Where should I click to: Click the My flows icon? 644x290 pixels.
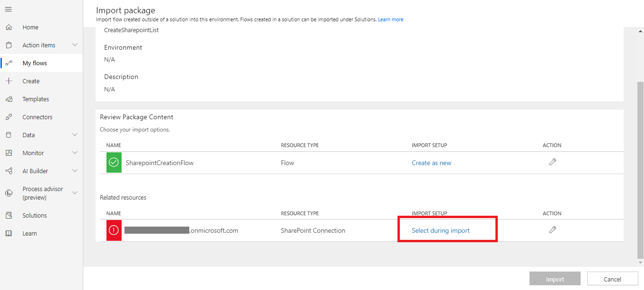coord(9,63)
